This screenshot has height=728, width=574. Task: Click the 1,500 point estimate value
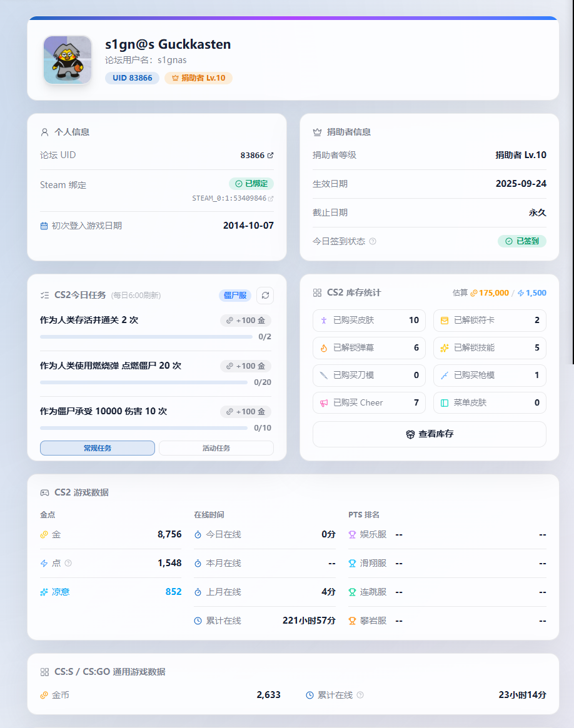pos(536,293)
